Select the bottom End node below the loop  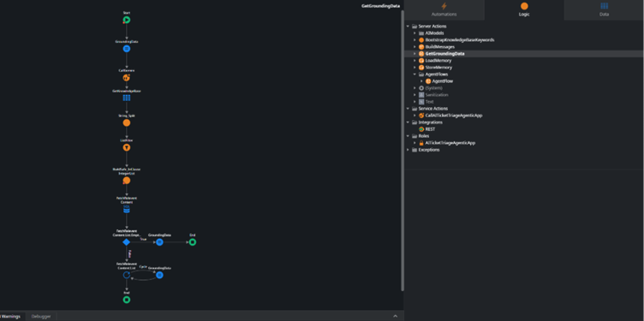tap(127, 300)
